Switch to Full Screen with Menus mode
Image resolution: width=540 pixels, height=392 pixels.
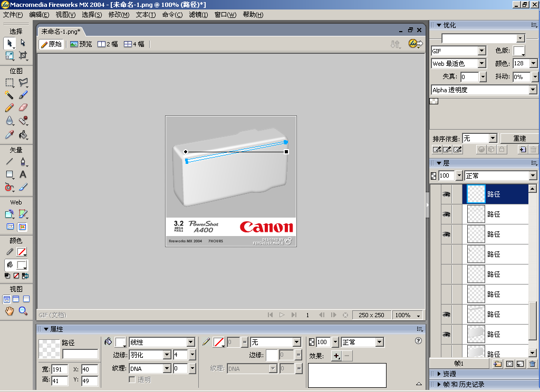coord(16,299)
